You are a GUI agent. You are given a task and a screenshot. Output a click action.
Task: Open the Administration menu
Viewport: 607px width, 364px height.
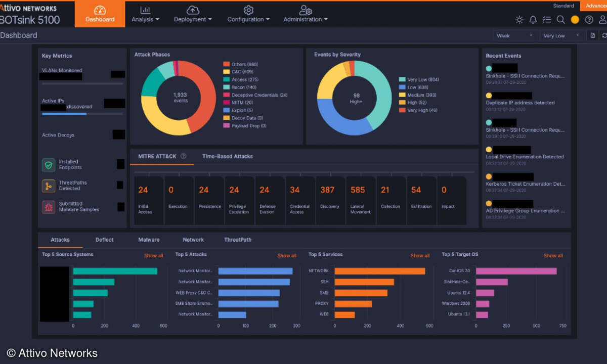pyautogui.click(x=306, y=14)
